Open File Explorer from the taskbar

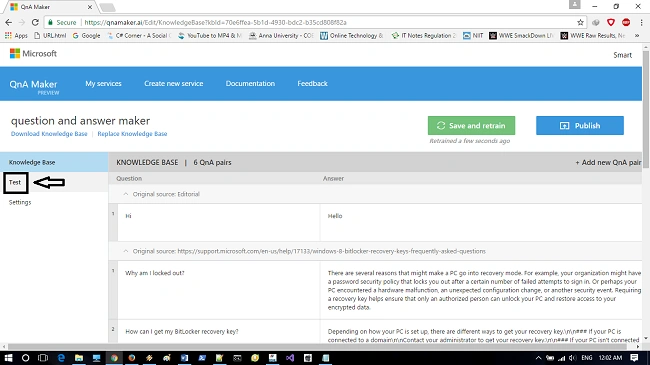[x=79, y=358]
